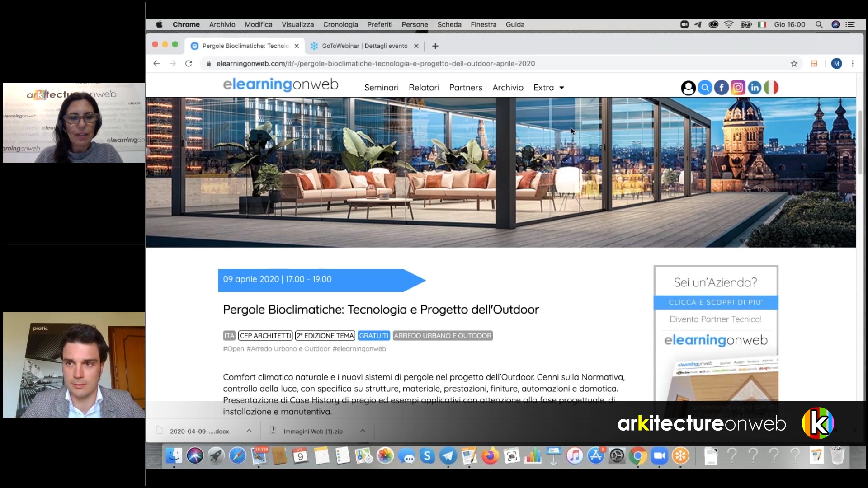Go to Partners in site navigation

[466, 88]
